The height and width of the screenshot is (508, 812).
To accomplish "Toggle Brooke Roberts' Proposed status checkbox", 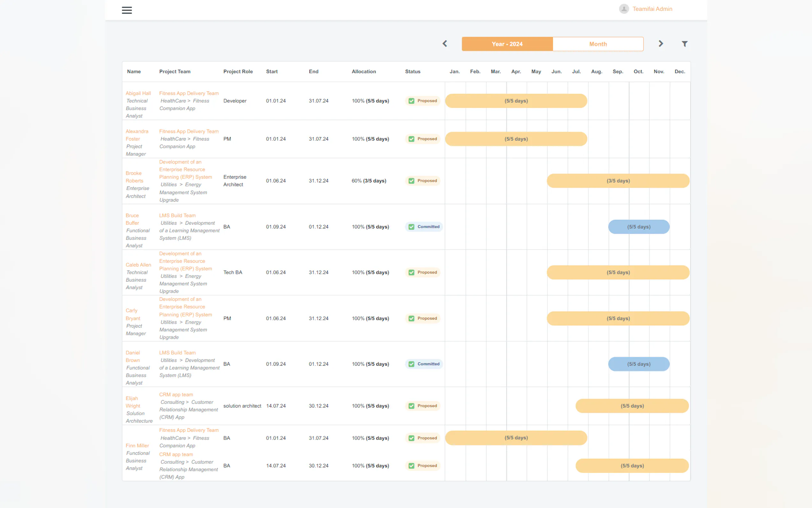I will click(411, 181).
